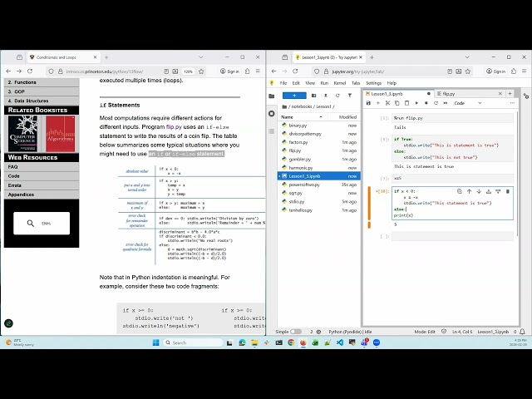
Task: Switch to the flip.py editor tab
Action: [467, 94]
